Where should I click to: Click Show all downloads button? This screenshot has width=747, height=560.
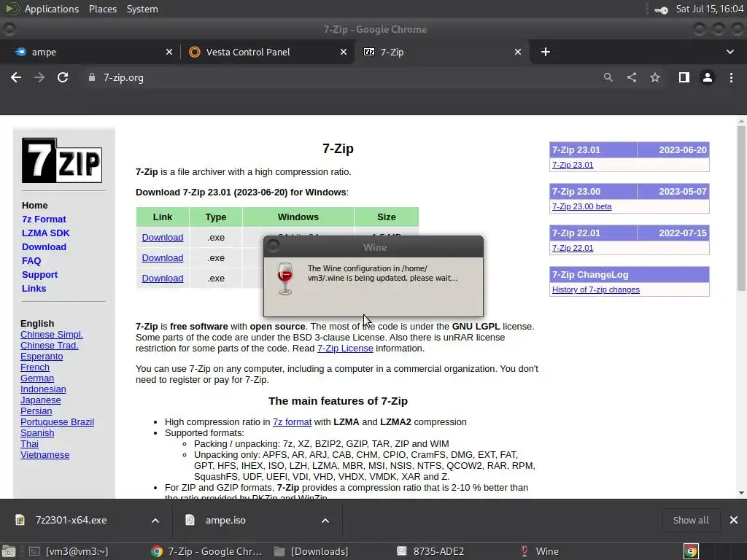point(690,520)
